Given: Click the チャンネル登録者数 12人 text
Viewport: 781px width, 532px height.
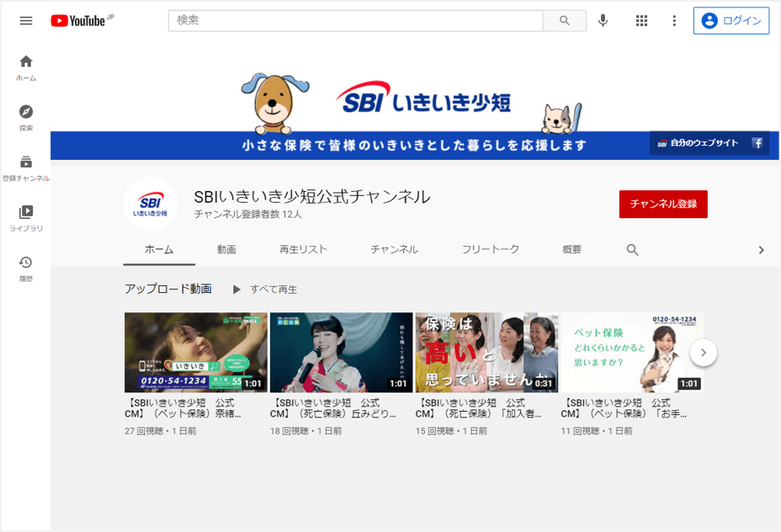Looking at the screenshot, I should coord(248,214).
